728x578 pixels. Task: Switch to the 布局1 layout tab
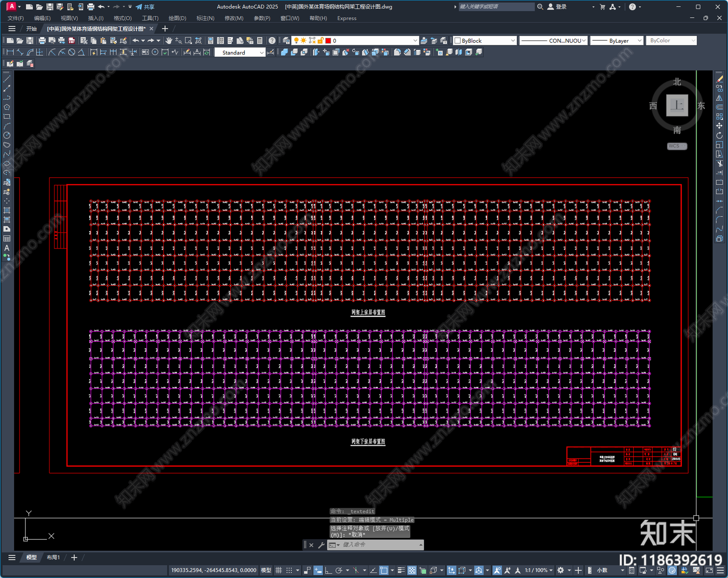[x=53, y=557]
